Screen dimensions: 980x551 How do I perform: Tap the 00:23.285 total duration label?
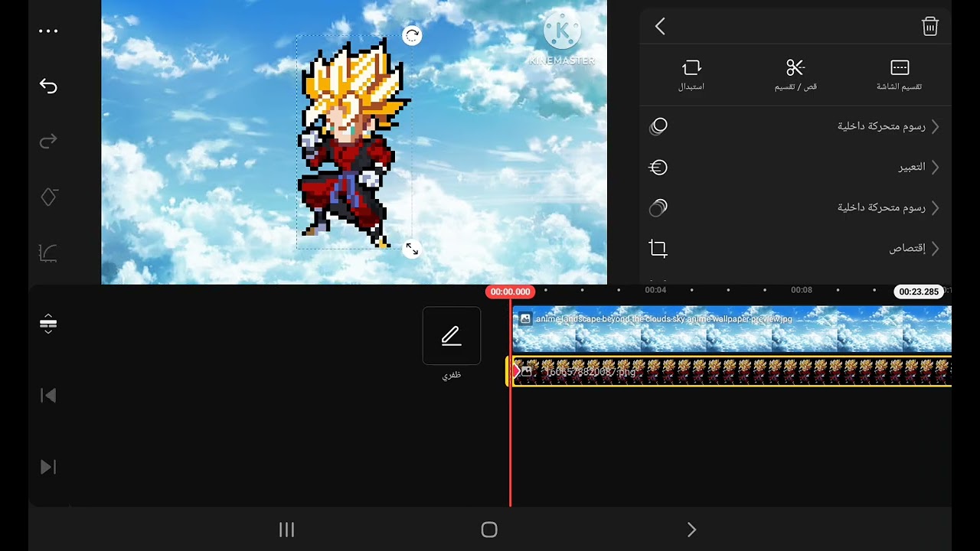pos(919,292)
